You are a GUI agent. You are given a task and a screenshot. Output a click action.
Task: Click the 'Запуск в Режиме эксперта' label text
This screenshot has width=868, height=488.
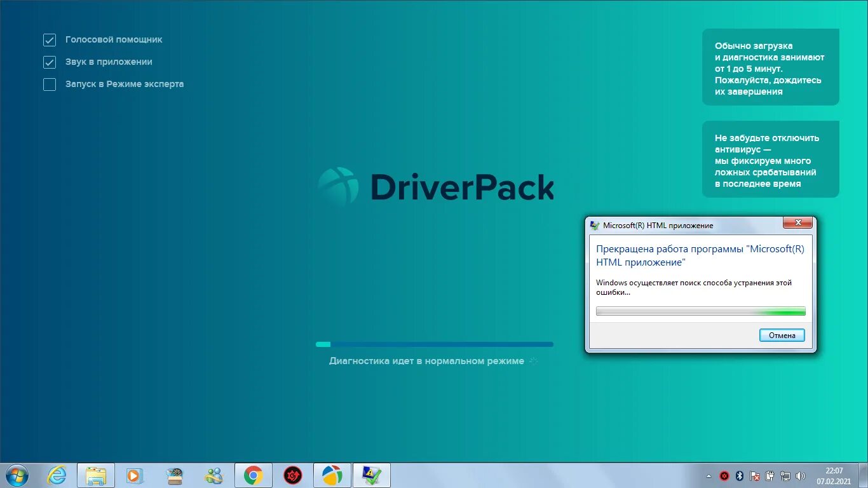coord(125,84)
